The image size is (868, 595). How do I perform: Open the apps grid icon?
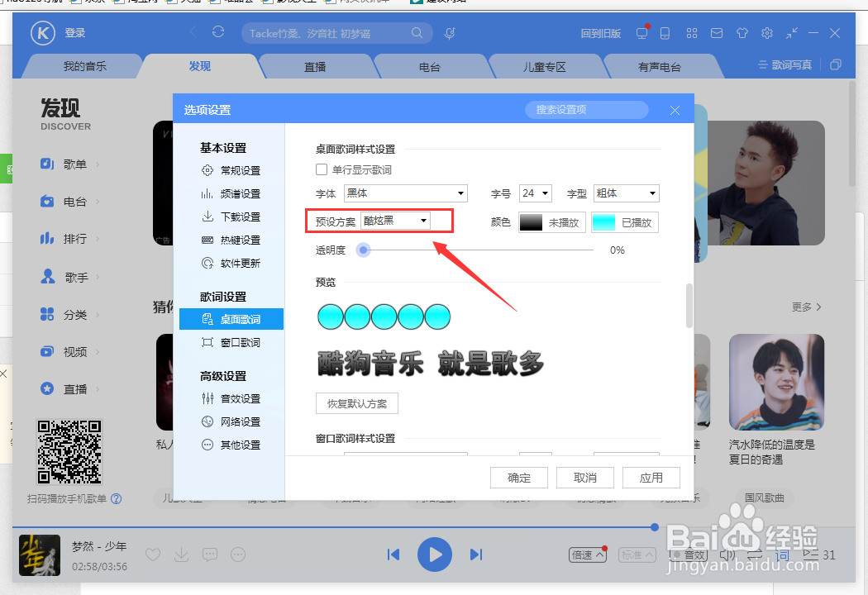click(691, 33)
